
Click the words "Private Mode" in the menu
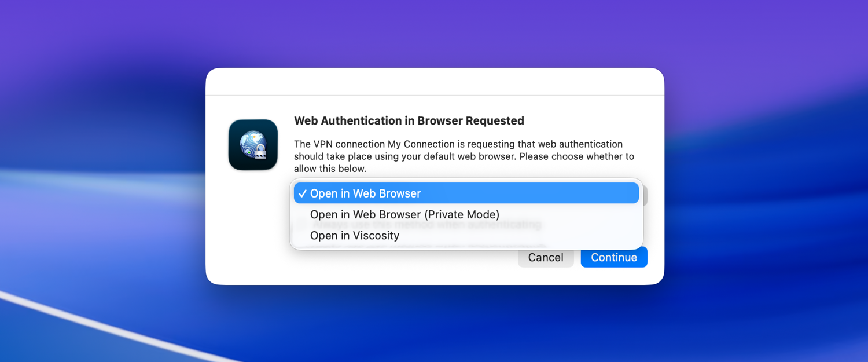[x=462, y=214]
